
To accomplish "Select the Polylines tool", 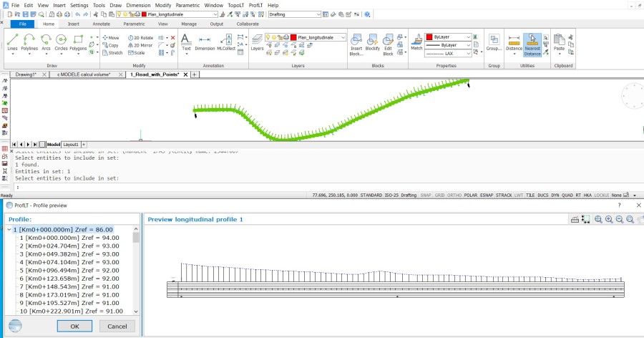I will click(x=29, y=42).
